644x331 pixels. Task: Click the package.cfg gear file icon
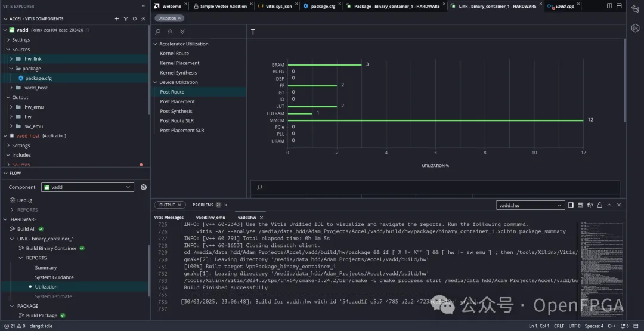point(21,78)
